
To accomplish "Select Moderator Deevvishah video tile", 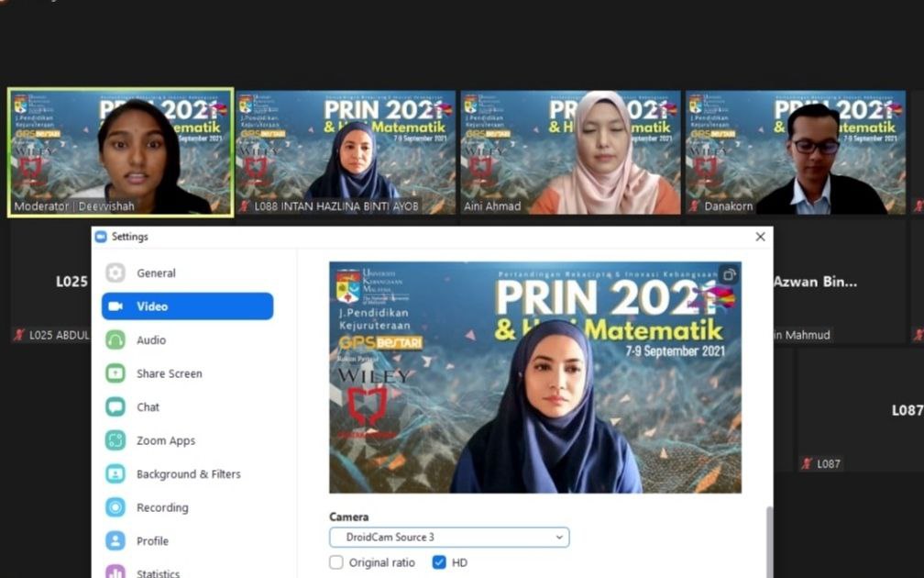I will pyautogui.click(x=120, y=152).
